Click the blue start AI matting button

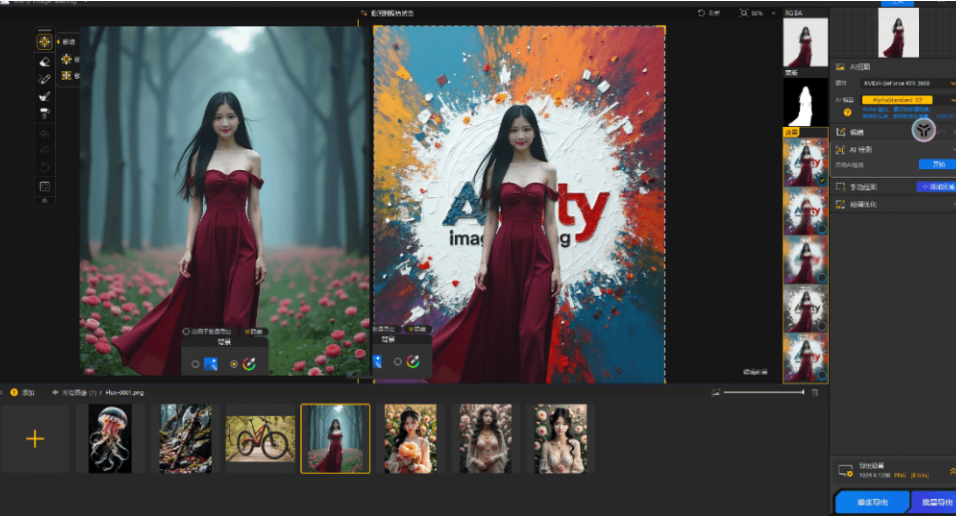point(936,164)
